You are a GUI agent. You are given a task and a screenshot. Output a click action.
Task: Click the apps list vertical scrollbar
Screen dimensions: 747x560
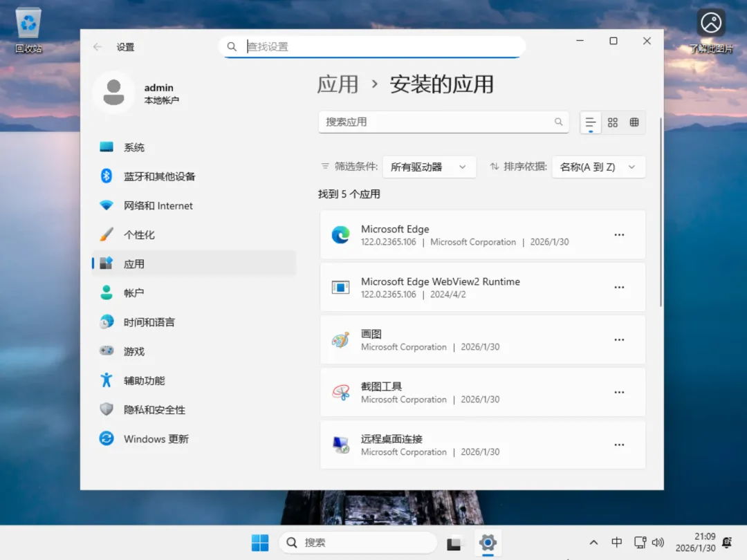coord(661,212)
